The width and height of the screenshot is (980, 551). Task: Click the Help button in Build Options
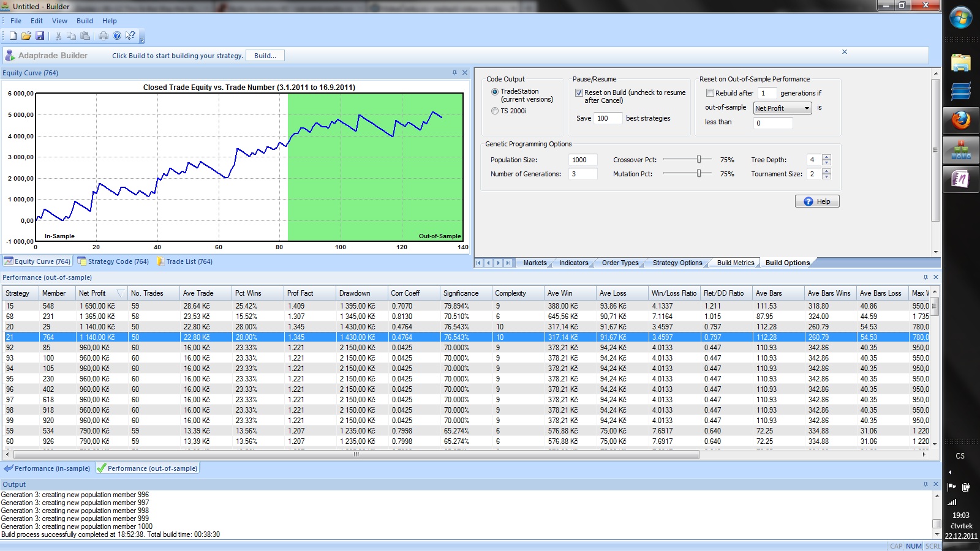[x=817, y=201]
